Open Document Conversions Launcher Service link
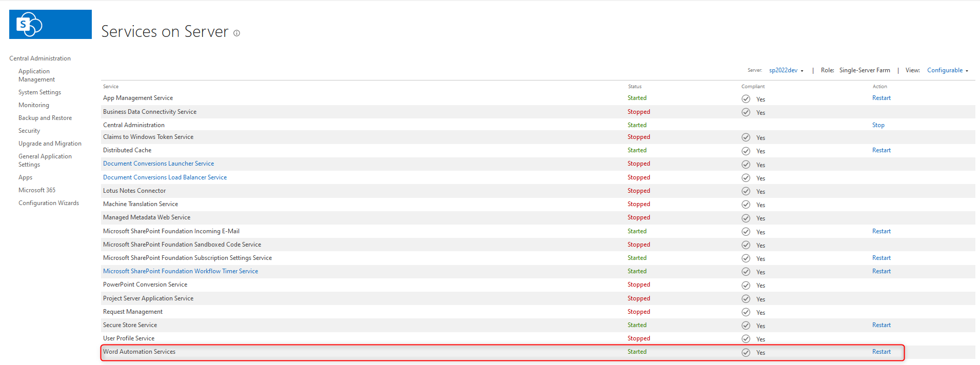The height and width of the screenshot is (365, 980). pyautogui.click(x=158, y=164)
